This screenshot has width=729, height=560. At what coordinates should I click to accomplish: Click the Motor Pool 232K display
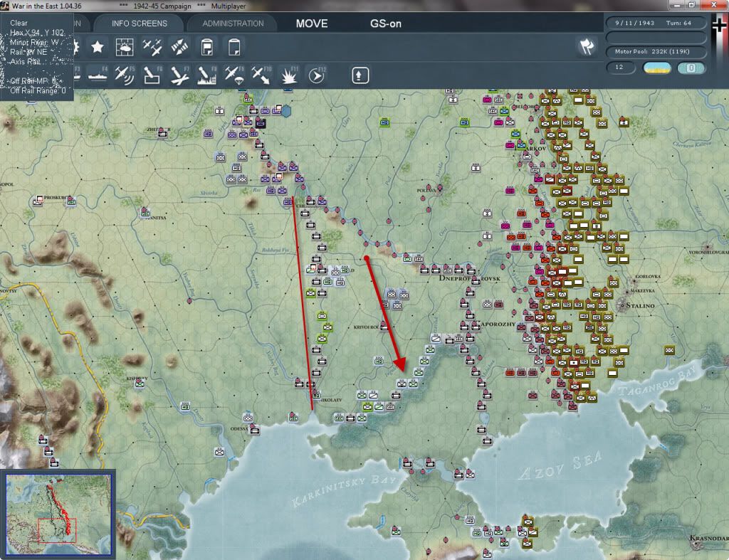click(656, 51)
